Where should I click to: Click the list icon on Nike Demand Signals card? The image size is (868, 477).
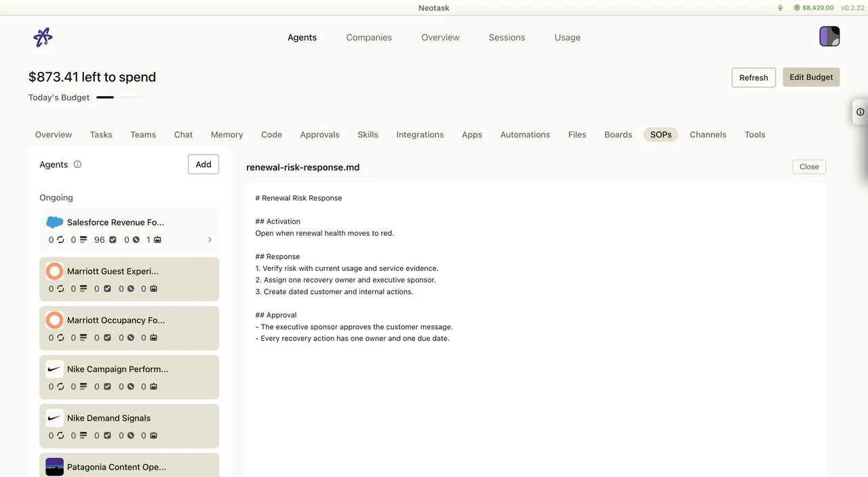click(83, 436)
